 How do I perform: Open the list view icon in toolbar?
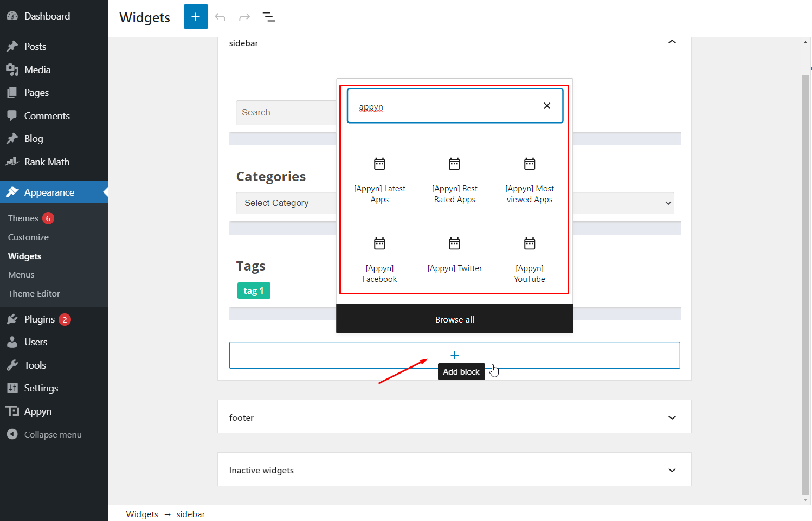[269, 17]
